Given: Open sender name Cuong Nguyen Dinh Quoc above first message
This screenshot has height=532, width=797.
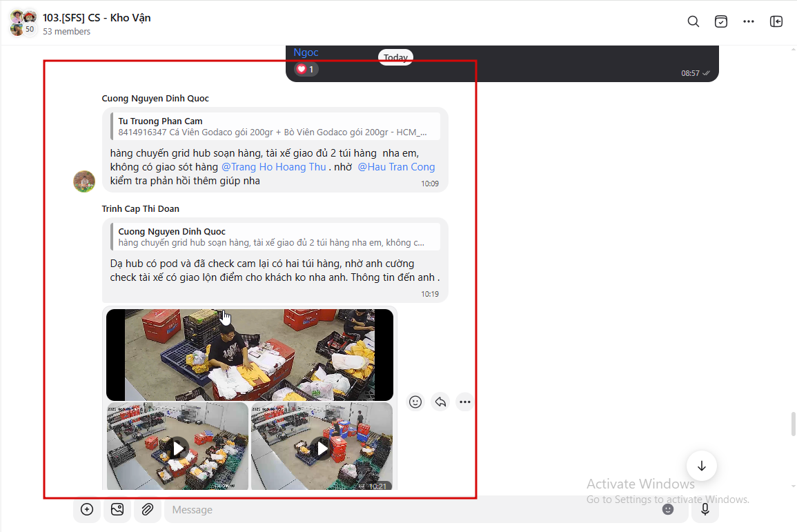Looking at the screenshot, I should pyautogui.click(x=155, y=99).
